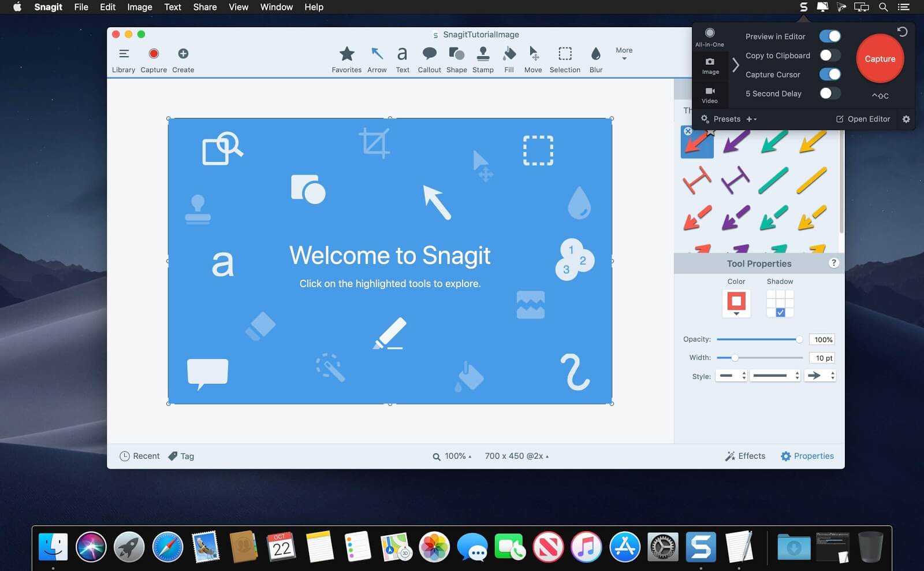The width and height of the screenshot is (924, 571).
Task: Click the Shape tool icon
Action: pos(456,60)
